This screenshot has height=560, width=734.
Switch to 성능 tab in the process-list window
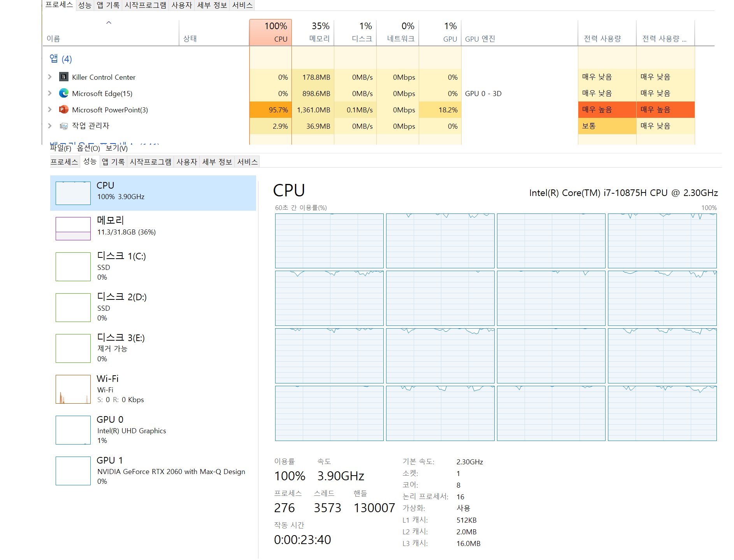coord(85,5)
